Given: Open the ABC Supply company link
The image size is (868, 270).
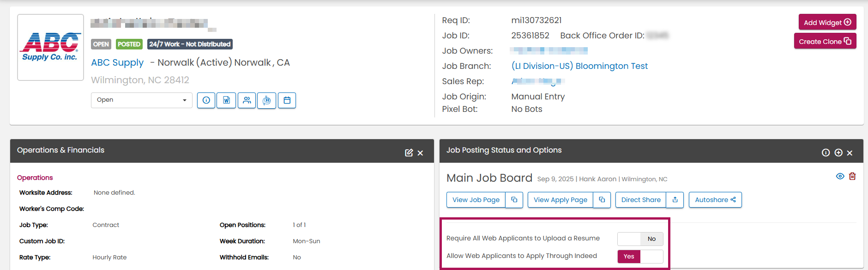Looking at the screenshot, I should point(117,62).
